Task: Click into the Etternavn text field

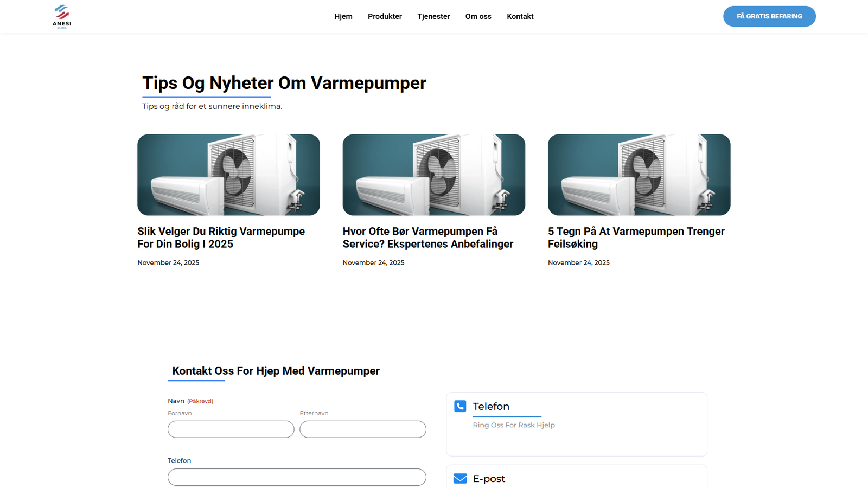Action: (x=362, y=429)
